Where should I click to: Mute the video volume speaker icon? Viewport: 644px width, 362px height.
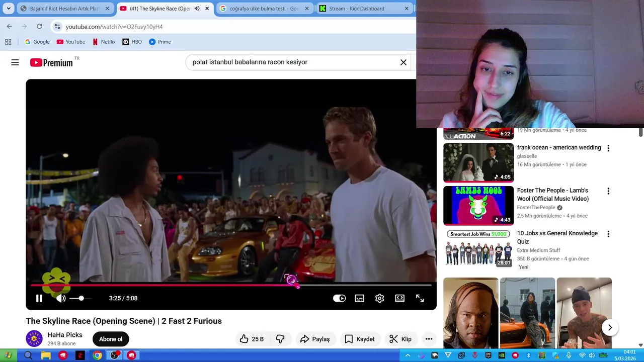pos(61,298)
